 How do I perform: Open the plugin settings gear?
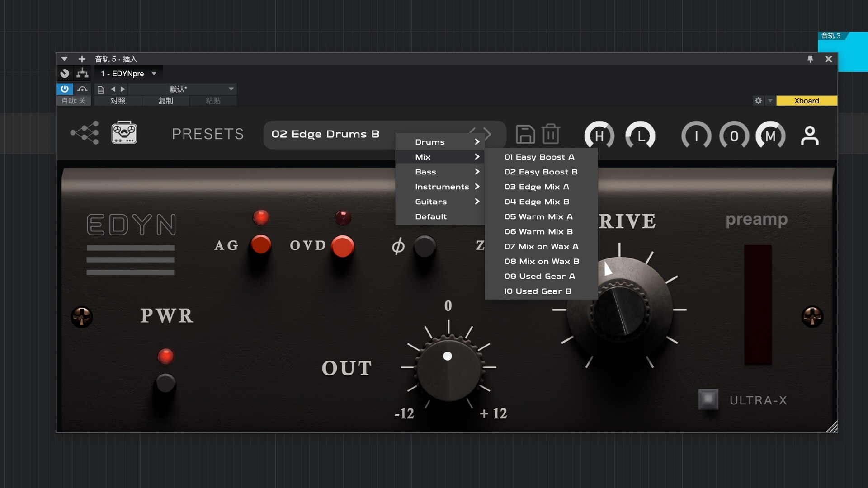tap(758, 101)
